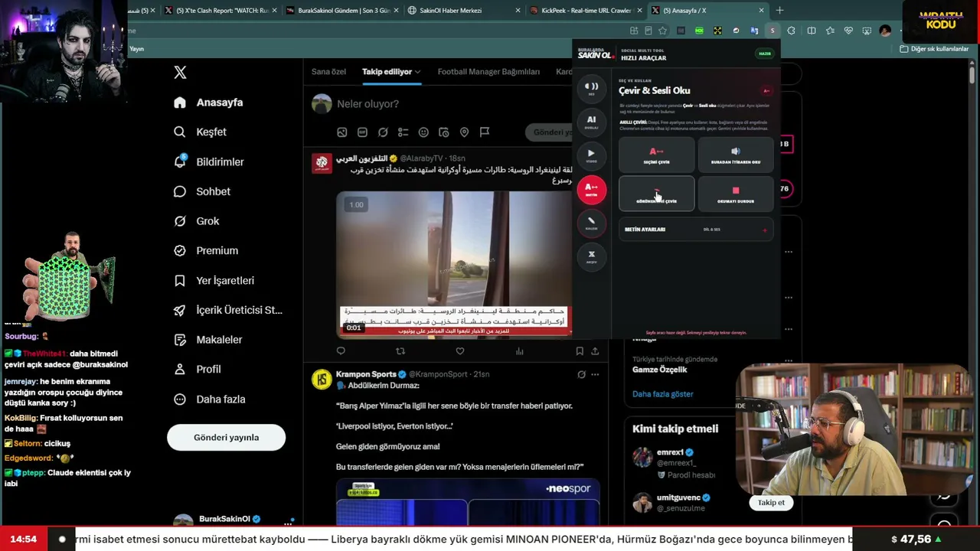Like the AlarabyTV post
The image size is (980, 551).
tap(460, 351)
